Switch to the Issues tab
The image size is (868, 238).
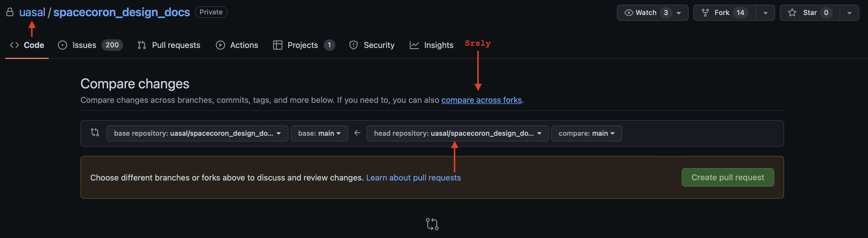(90, 45)
